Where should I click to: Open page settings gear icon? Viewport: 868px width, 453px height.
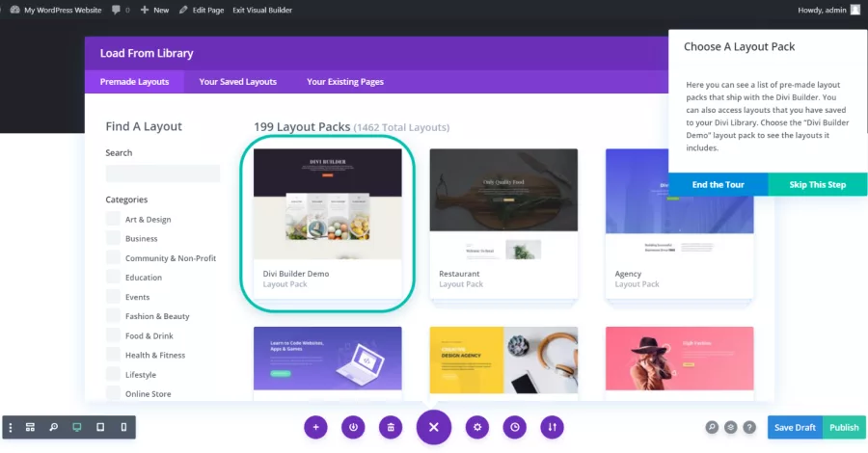click(x=477, y=427)
